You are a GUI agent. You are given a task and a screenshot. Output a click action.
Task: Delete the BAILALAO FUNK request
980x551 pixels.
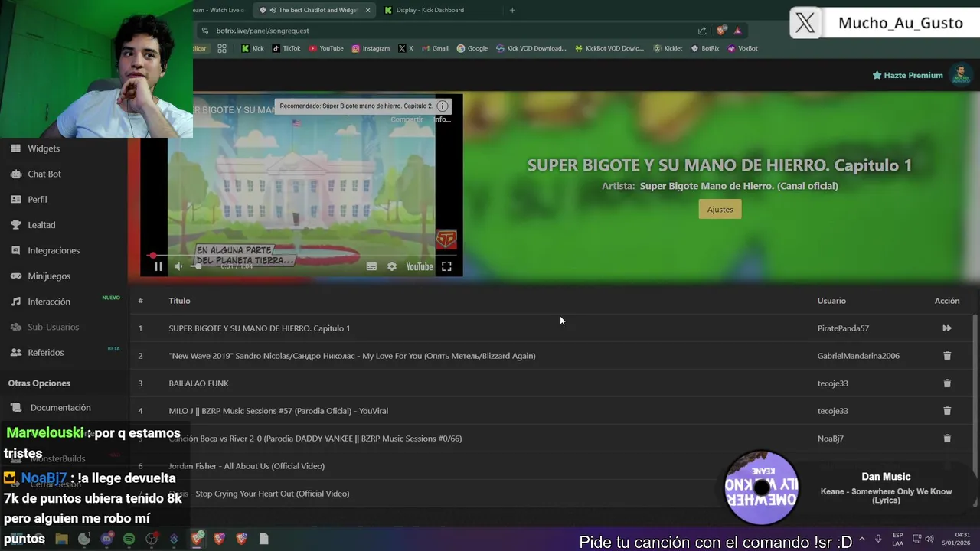click(947, 383)
